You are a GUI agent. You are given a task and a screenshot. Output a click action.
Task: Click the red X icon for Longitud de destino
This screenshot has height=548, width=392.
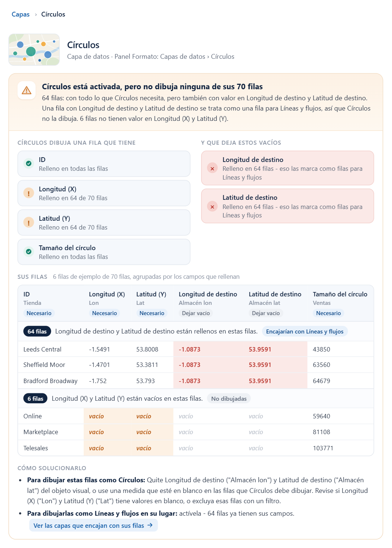click(x=212, y=169)
